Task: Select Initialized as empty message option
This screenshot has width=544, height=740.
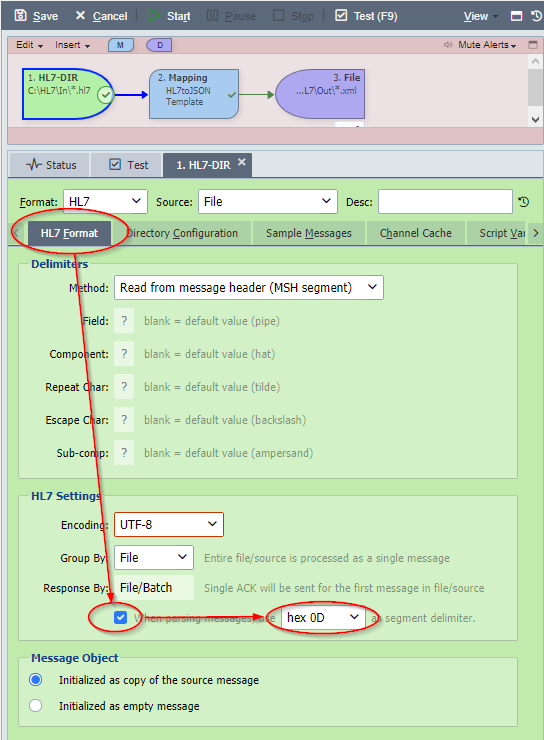Action: [35, 706]
